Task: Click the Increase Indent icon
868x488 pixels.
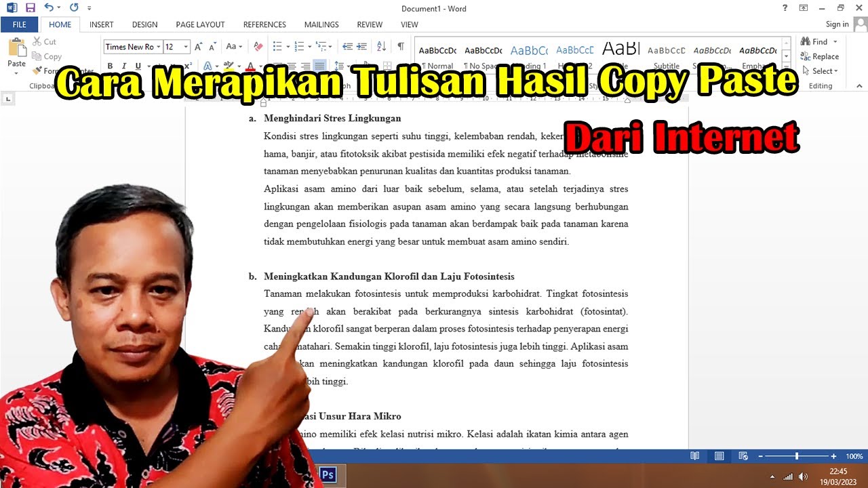Action: pos(362,47)
